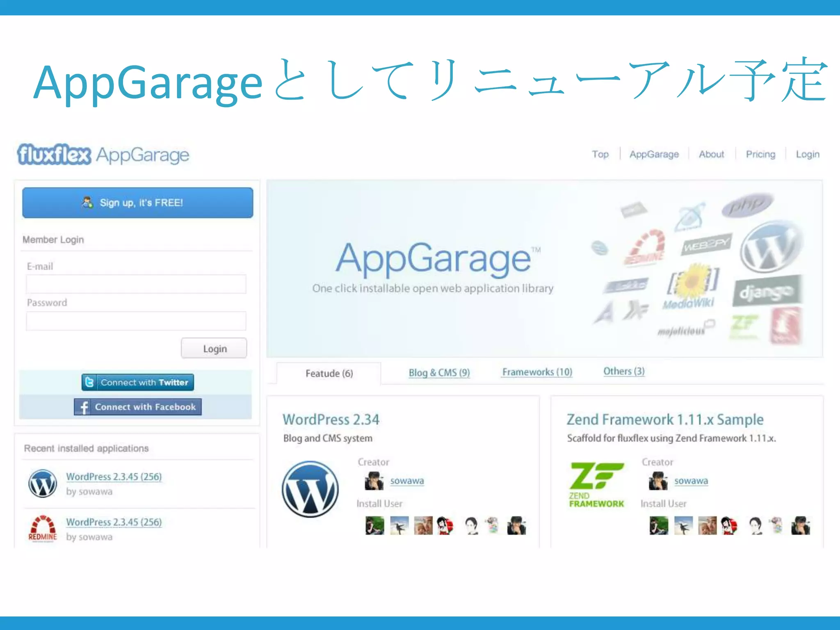Click the fluxflex logo
840x630 pixels.
tap(54, 155)
